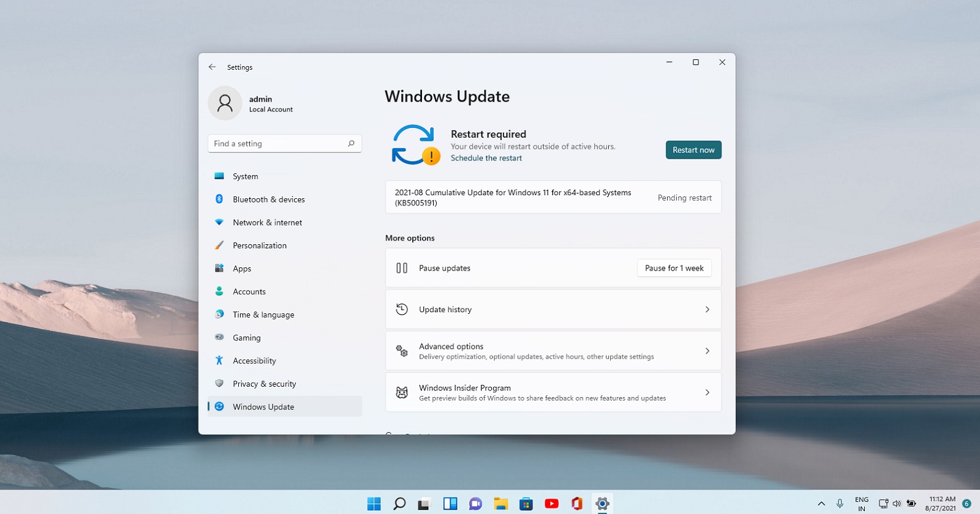Click the Accounts person icon
This screenshot has height=514, width=980.
219,291
